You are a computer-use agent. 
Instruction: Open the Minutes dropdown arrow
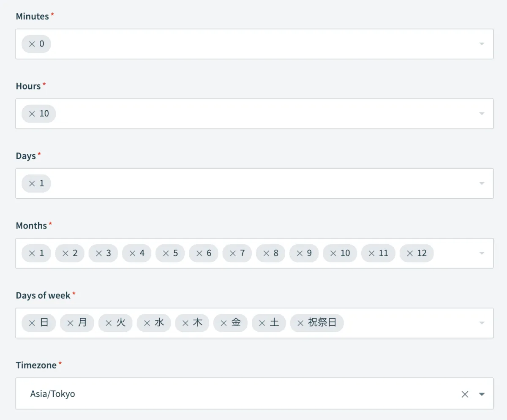pyautogui.click(x=482, y=44)
